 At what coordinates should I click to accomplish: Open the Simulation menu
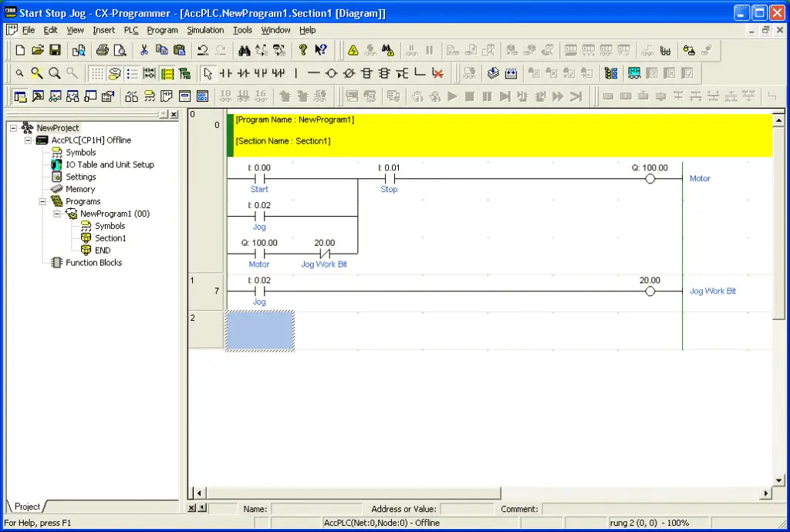[x=205, y=30]
